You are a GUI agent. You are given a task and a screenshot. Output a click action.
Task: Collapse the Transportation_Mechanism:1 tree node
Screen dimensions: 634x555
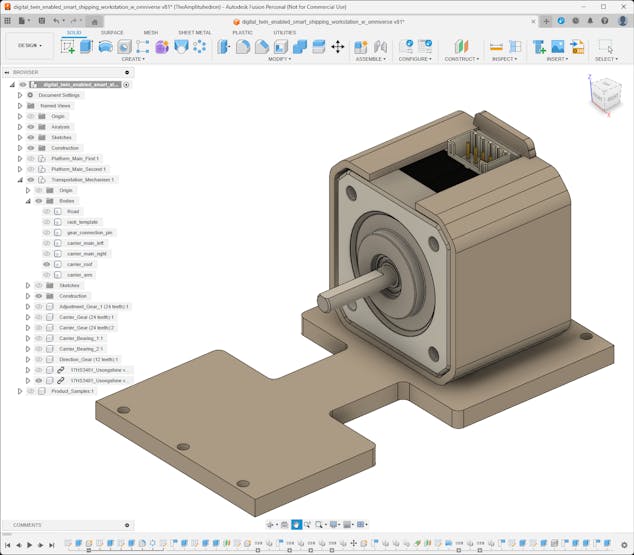coord(19,180)
